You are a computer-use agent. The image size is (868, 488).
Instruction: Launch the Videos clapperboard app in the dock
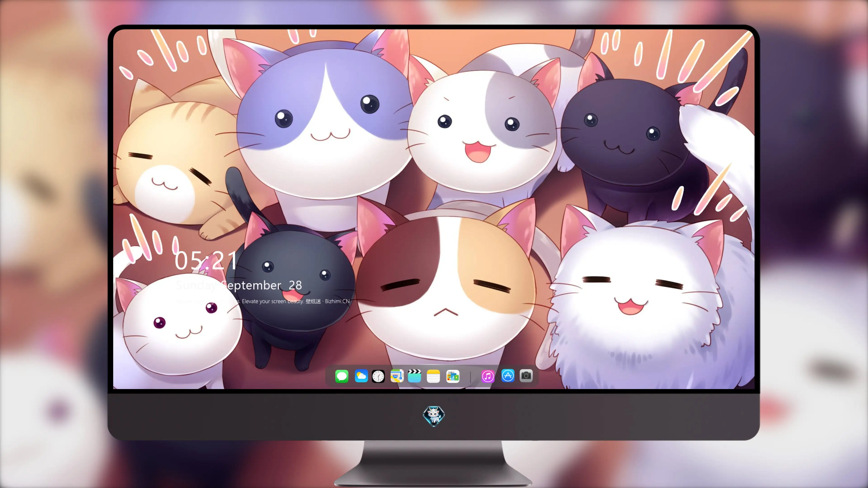pyautogui.click(x=415, y=376)
